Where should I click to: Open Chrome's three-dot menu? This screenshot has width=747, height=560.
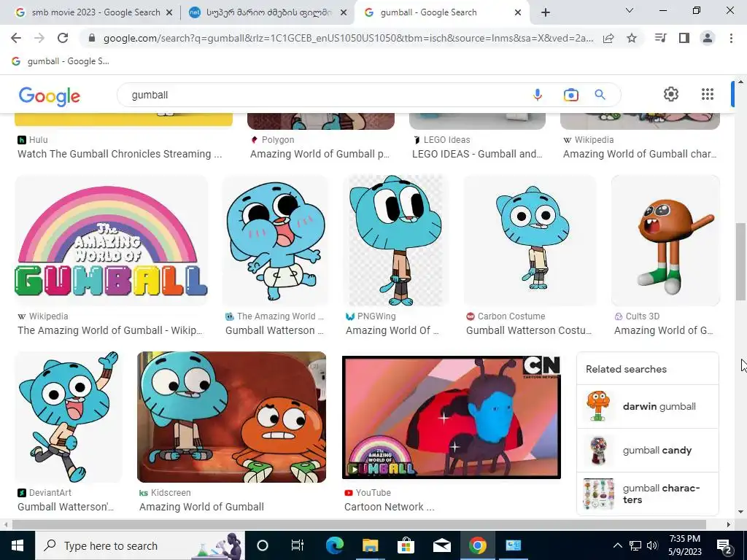[x=731, y=38]
